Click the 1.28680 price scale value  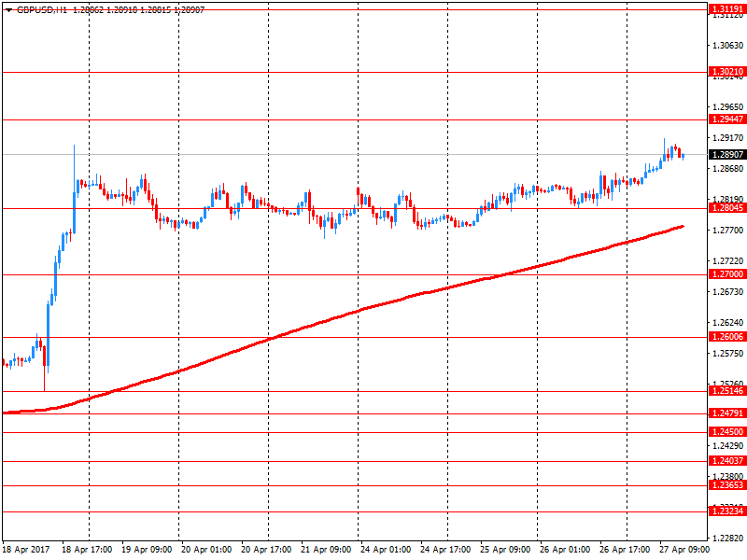[728, 169]
